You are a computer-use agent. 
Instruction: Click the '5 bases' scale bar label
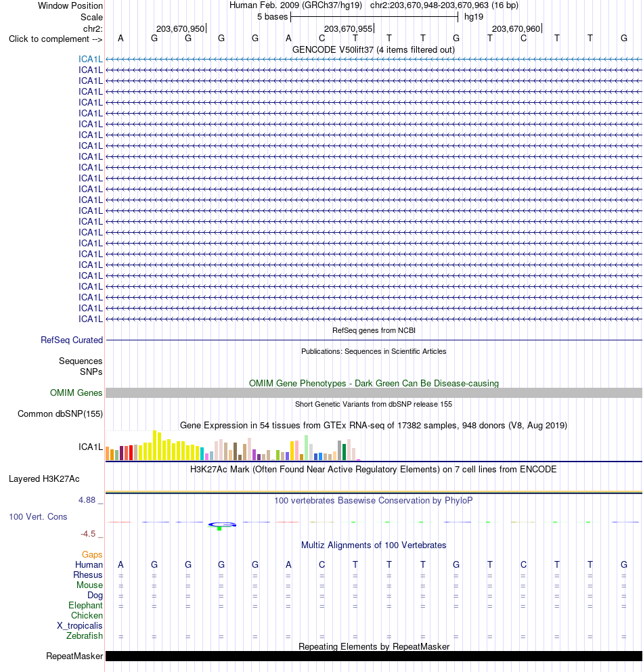[272, 17]
